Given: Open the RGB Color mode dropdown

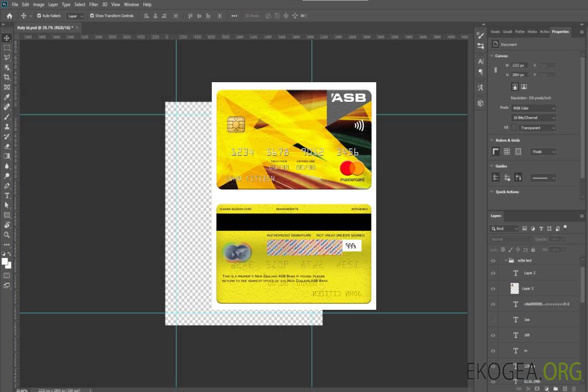Looking at the screenshot, I should pyautogui.click(x=533, y=108).
